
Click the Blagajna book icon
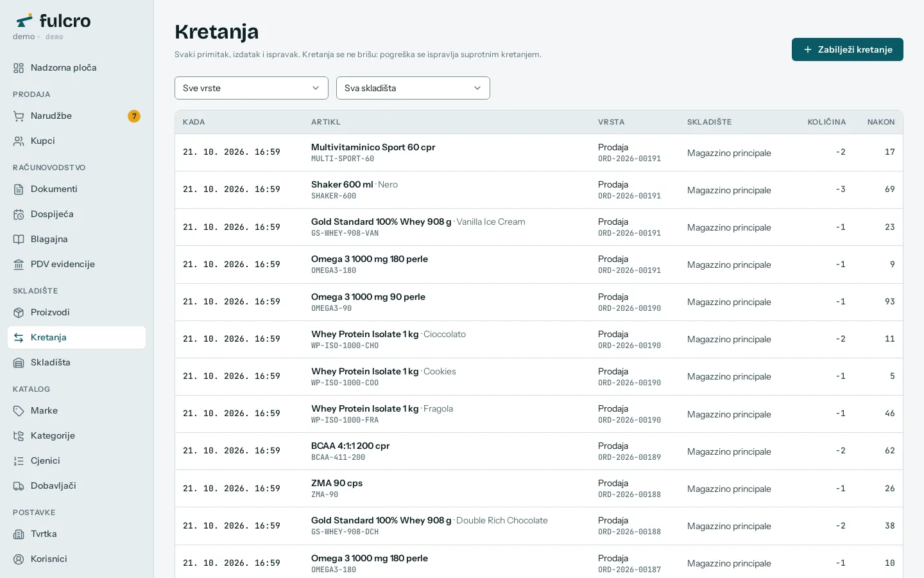pos(19,240)
